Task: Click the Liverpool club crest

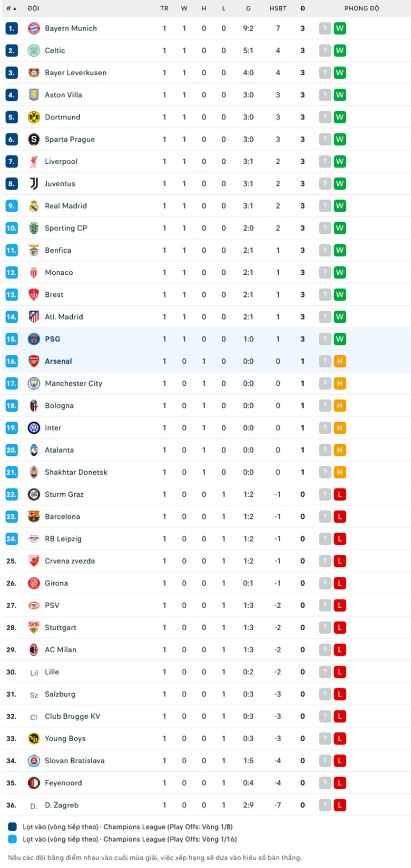Action: (34, 162)
